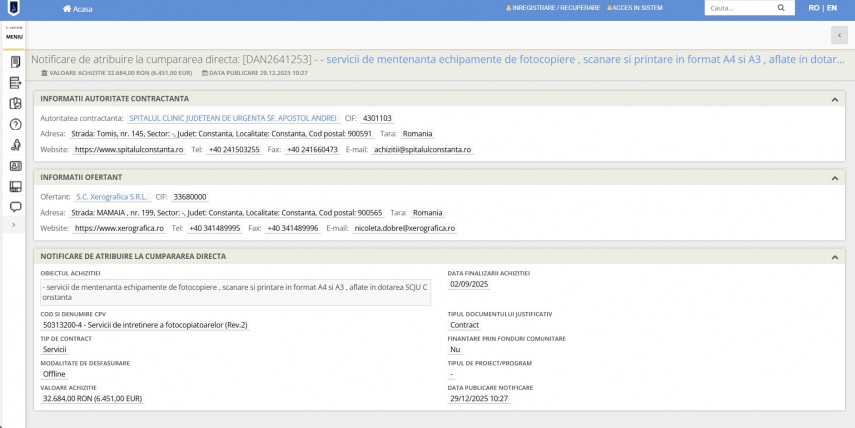Click the search magnifier icon
This screenshot has width=855, height=428.
pos(781,8)
